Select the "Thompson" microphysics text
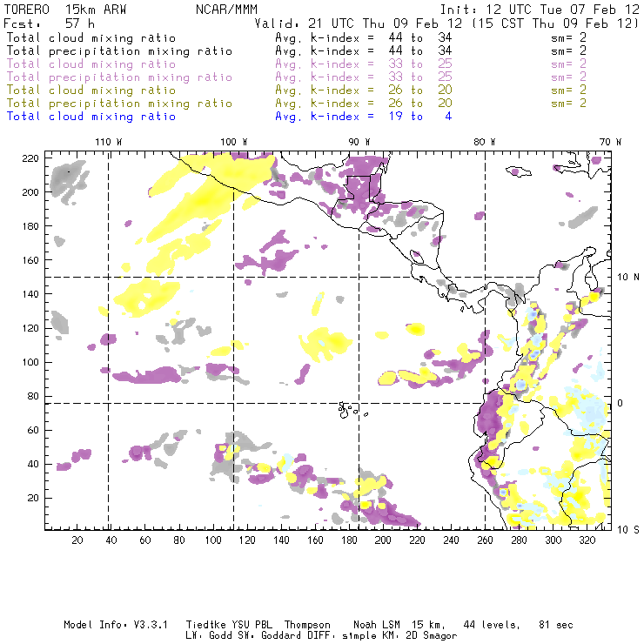This screenshot has width=644, height=644. (307, 625)
